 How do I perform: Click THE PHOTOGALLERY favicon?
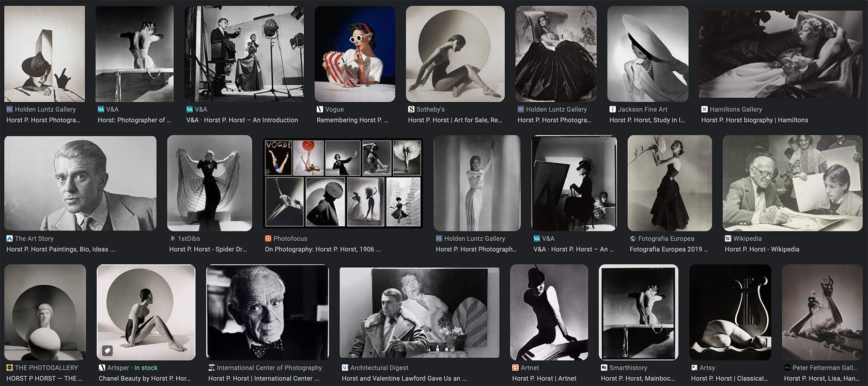9,368
